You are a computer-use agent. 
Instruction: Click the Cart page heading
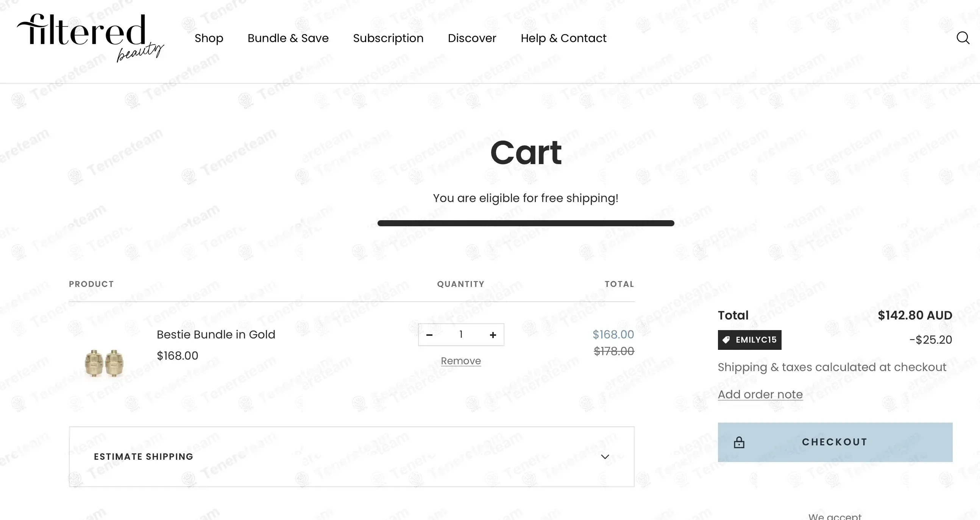point(526,152)
